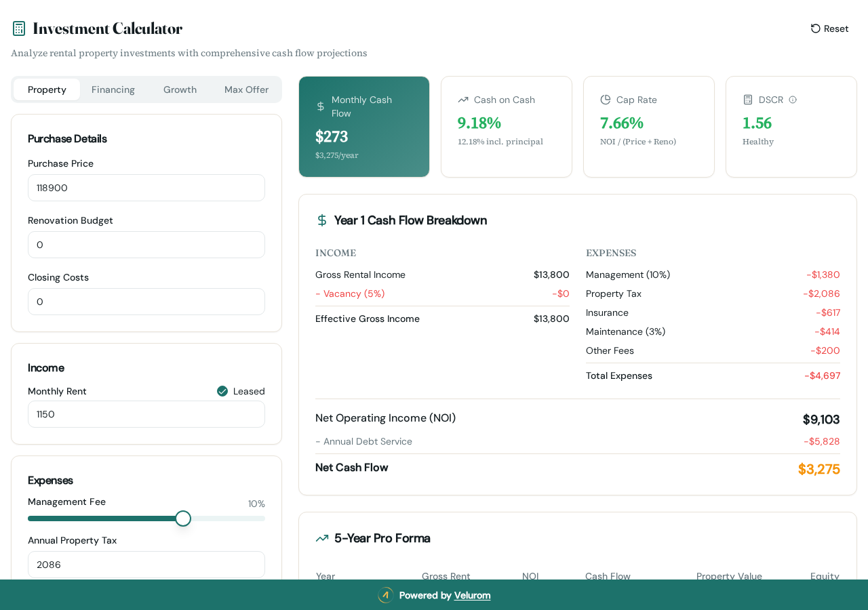Click the Reset button
This screenshot has width=868, height=610.
[x=829, y=28]
